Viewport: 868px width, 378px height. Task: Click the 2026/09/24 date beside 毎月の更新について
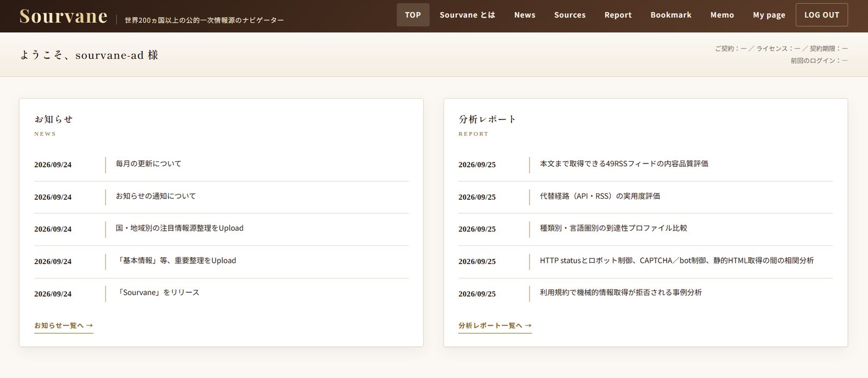[x=53, y=165]
